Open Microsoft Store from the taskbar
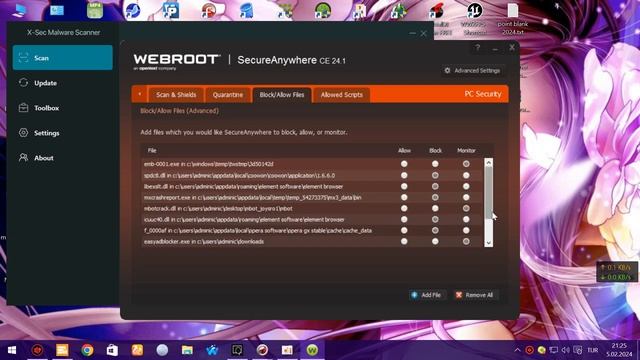This screenshot has width=640, height=360. click(x=112, y=350)
